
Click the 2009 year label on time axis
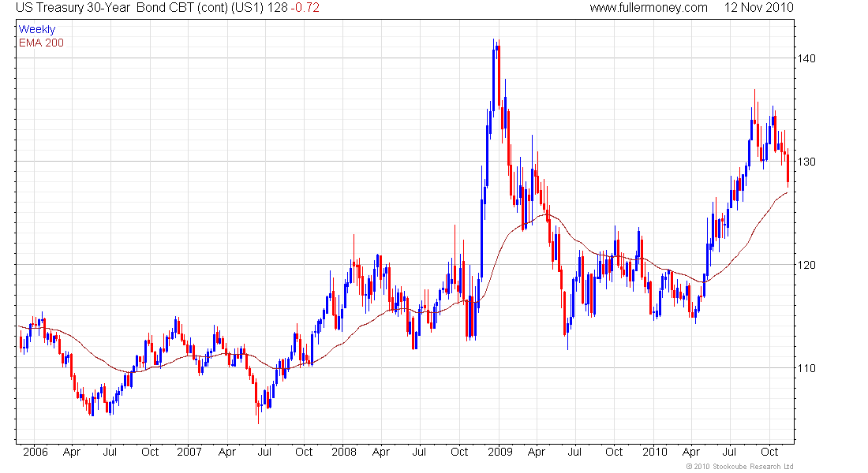coord(499,452)
